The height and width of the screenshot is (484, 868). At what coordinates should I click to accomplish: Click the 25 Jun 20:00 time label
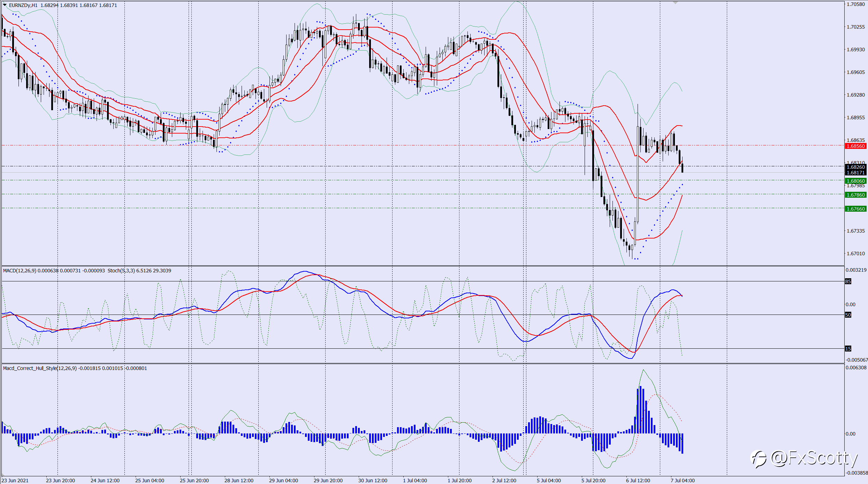click(194, 481)
